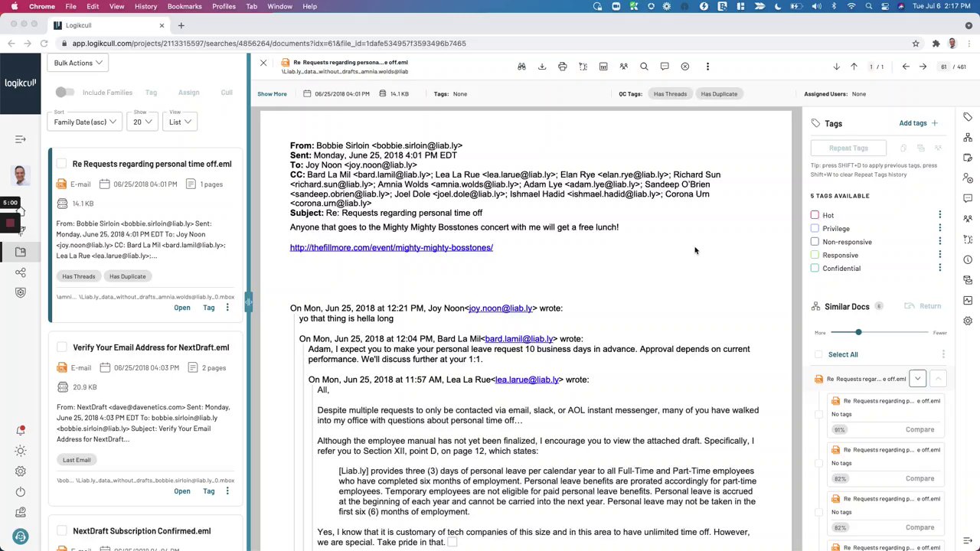Go to previous hit with up arrow
The image size is (980, 551).
tap(854, 67)
